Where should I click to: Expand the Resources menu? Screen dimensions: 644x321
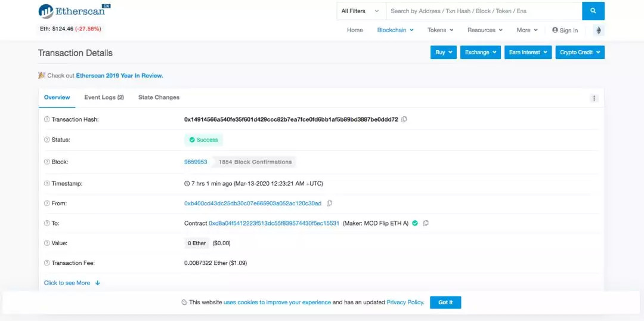tap(485, 30)
